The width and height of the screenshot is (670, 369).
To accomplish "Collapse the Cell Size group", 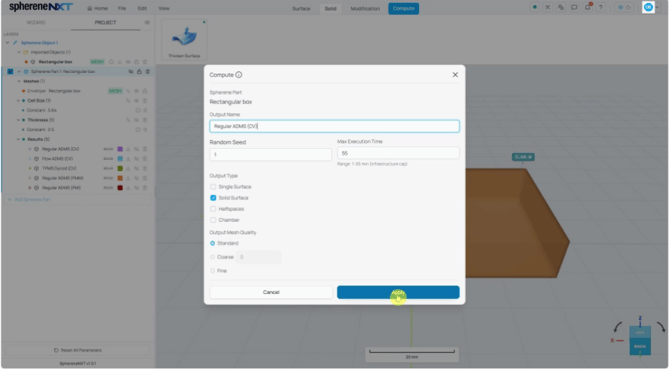I will pos(18,101).
